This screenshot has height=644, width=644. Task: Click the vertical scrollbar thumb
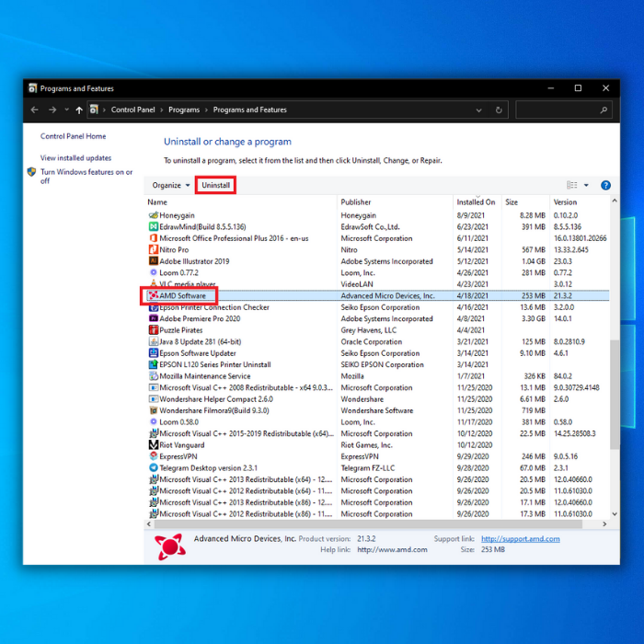coord(615,395)
